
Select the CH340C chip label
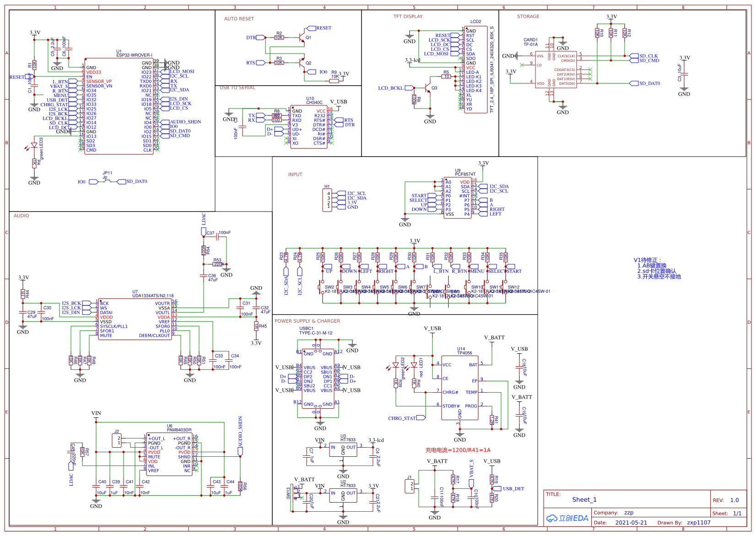click(x=314, y=103)
